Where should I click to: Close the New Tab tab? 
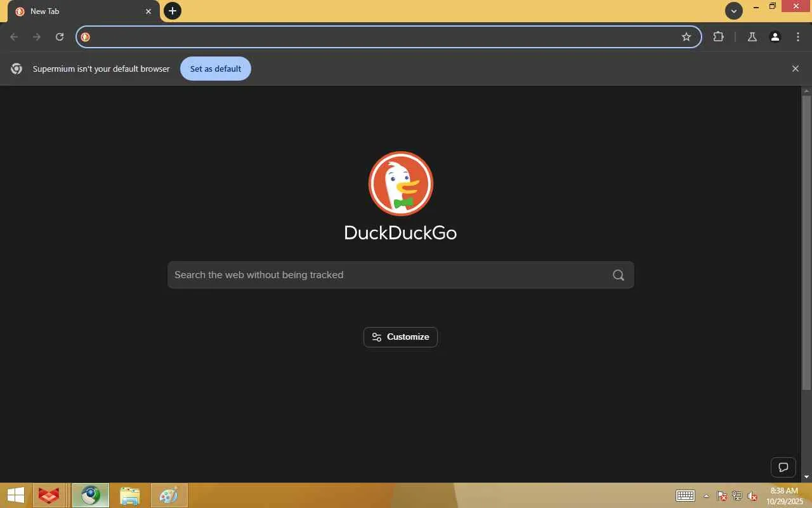point(148,11)
